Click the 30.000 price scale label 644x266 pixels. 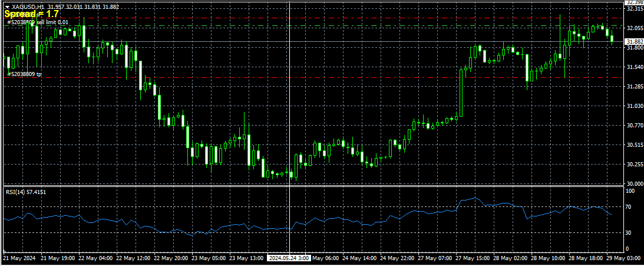click(635, 183)
